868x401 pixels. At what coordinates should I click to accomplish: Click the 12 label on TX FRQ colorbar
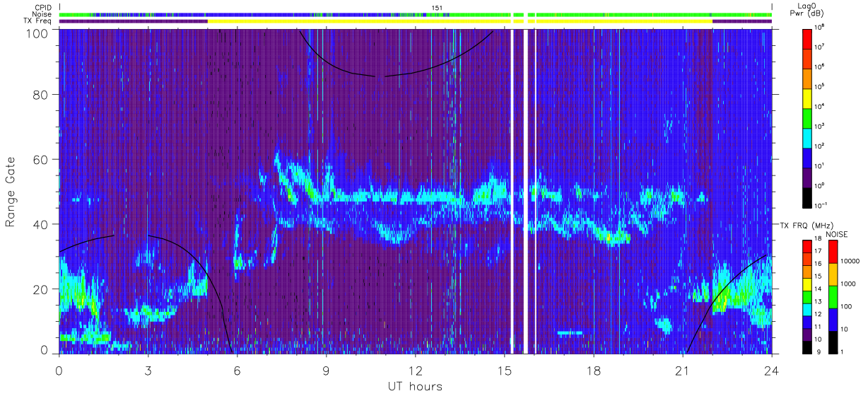point(817,313)
